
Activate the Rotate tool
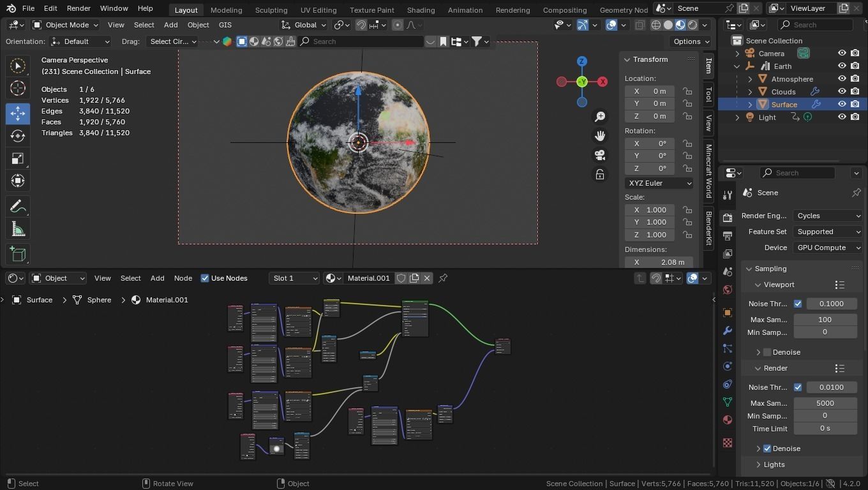tap(18, 136)
